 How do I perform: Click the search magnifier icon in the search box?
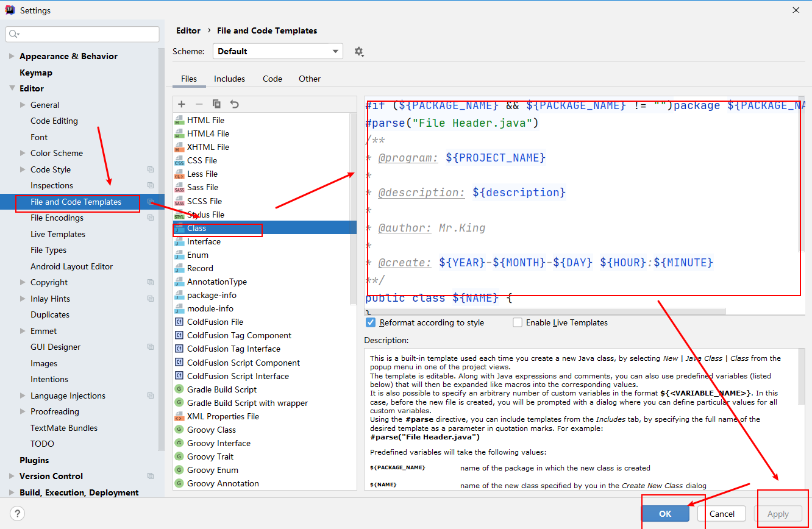[14, 34]
